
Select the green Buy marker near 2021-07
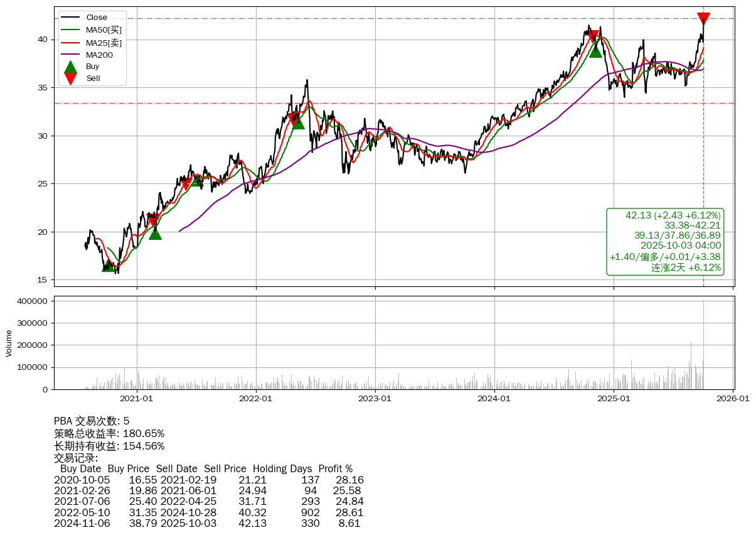pyautogui.click(x=196, y=181)
